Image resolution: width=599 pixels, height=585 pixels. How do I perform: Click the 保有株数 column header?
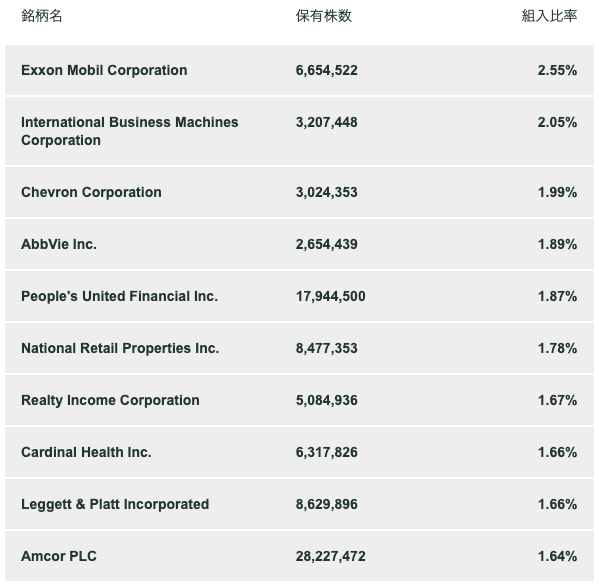coord(324,16)
